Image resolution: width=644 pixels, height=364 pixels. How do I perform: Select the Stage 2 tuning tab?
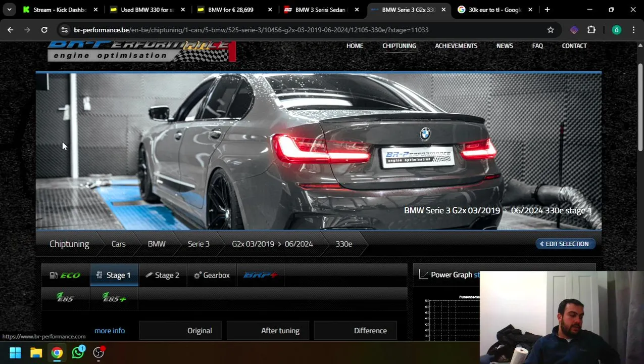coord(163,275)
